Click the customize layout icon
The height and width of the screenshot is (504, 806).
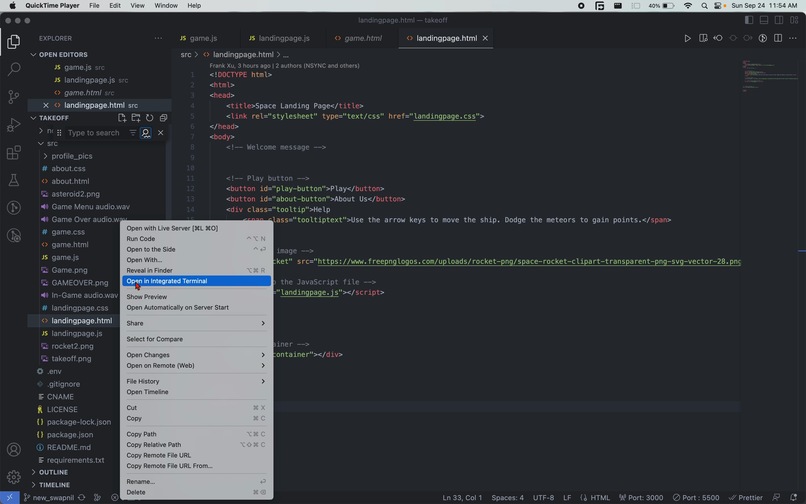pos(794,20)
